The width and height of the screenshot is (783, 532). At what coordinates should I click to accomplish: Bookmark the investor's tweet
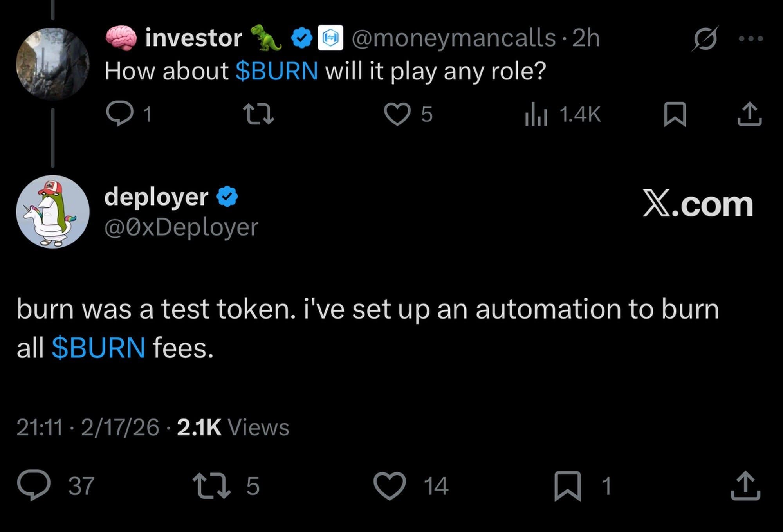tap(675, 114)
